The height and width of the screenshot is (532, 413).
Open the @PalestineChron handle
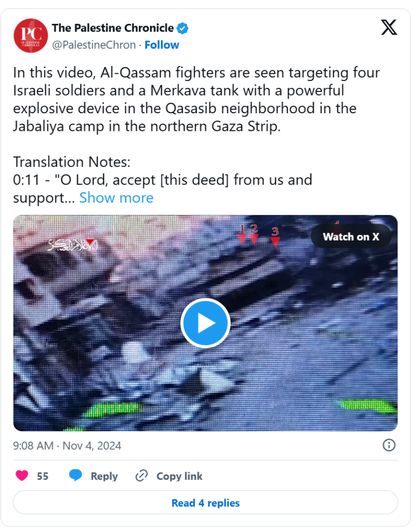pyautogui.click(x=94, y=45)
